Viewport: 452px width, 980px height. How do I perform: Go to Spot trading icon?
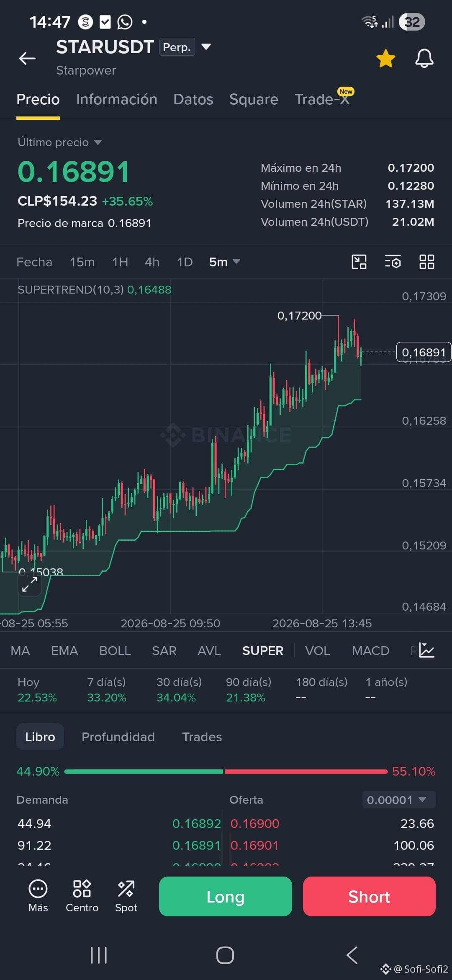click(126, 896)
